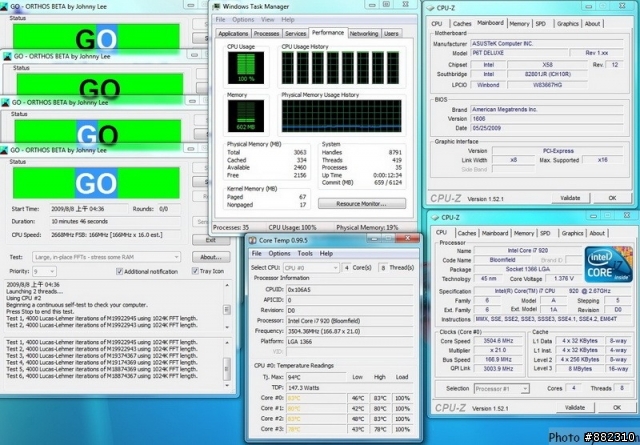640x445 pixels.
Task: Click the front ORTHOS GO status banner
Action: (96, 183)
